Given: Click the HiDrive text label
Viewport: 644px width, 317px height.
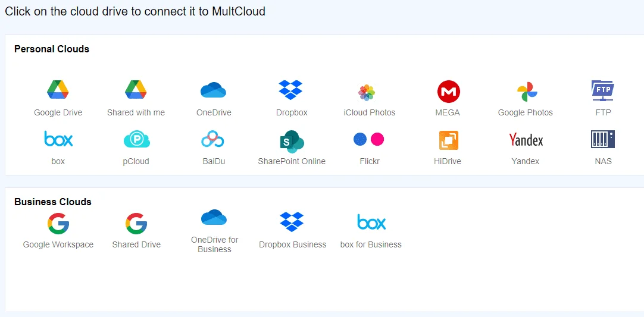Looking at the screenshot, I should (x=447, y=161).
